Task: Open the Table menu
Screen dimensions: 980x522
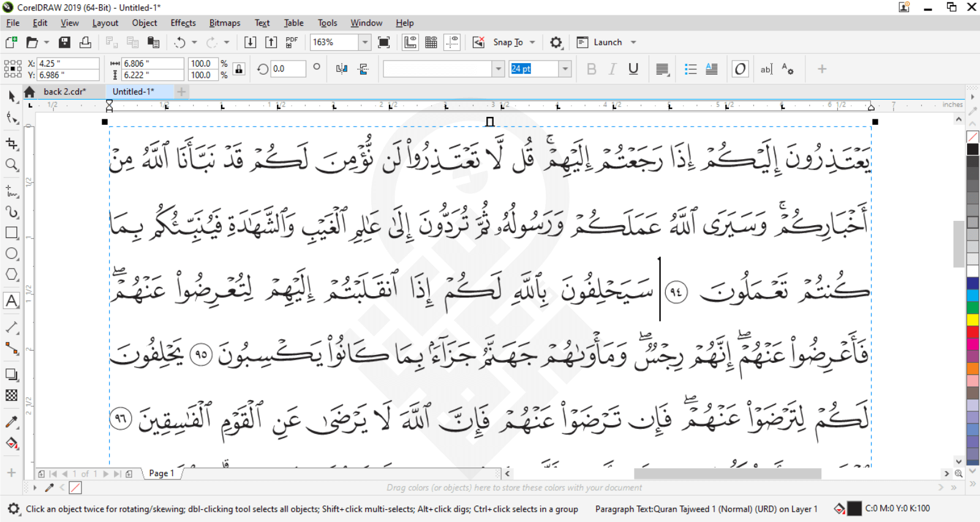Action: 293,23
